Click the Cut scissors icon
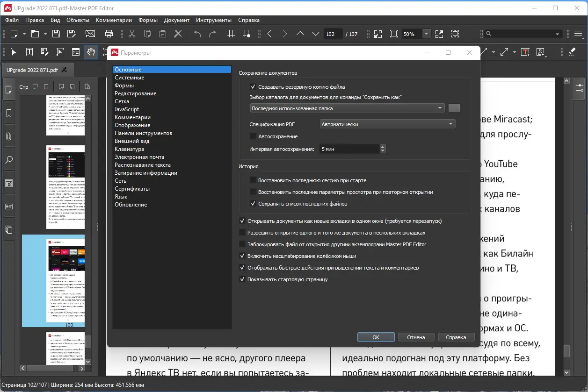 click(x=132, y=34)
